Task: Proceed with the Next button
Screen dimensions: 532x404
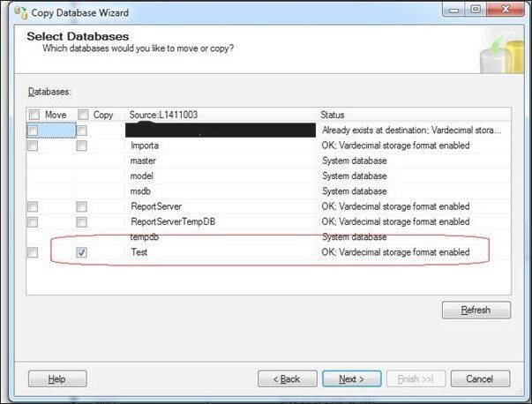Action: pos(351,378)
